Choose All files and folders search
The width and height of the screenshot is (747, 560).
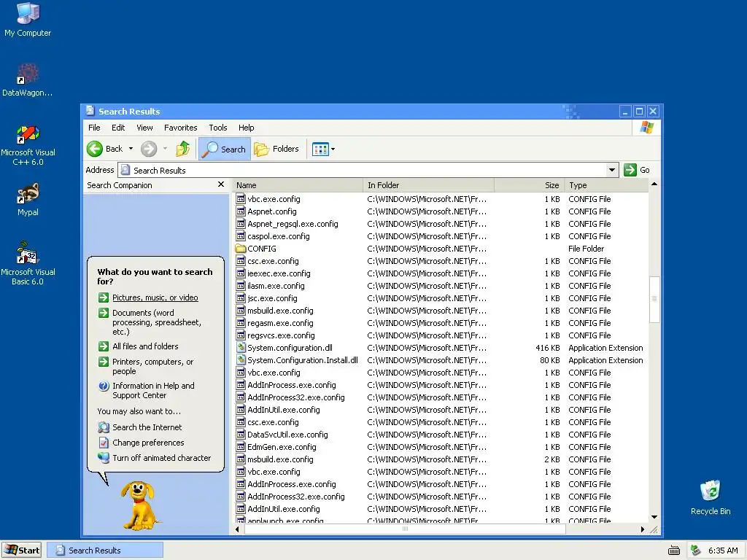click(145, 346)
